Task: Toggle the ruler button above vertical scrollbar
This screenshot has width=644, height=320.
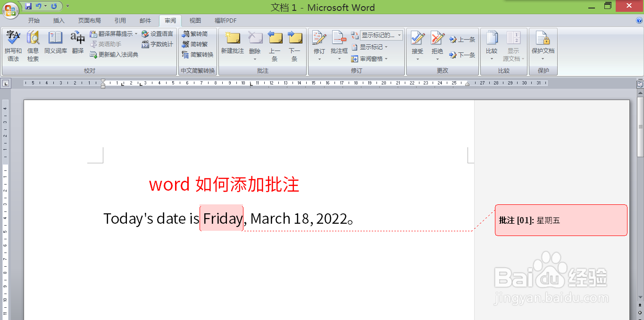Action: (x=640, y=84)
